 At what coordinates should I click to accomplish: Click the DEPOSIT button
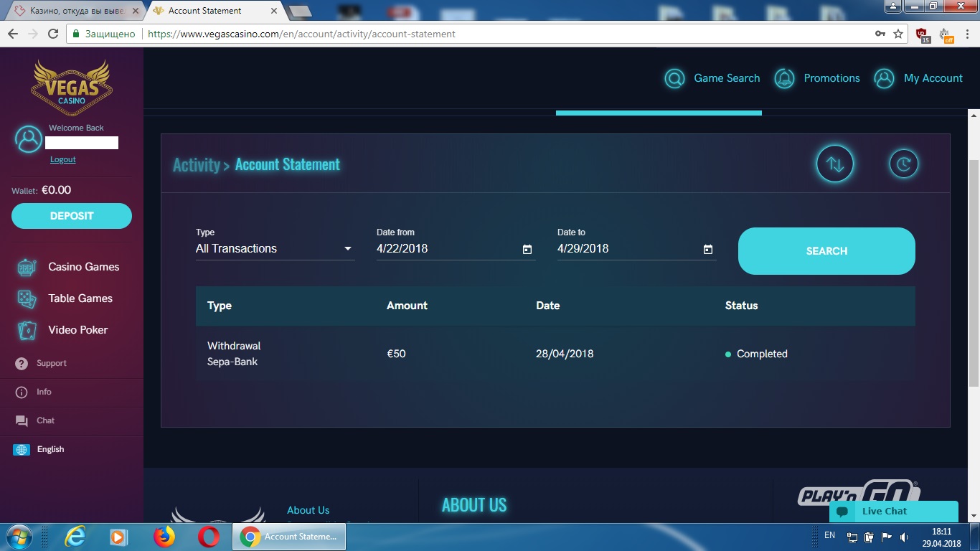[72, 216]
